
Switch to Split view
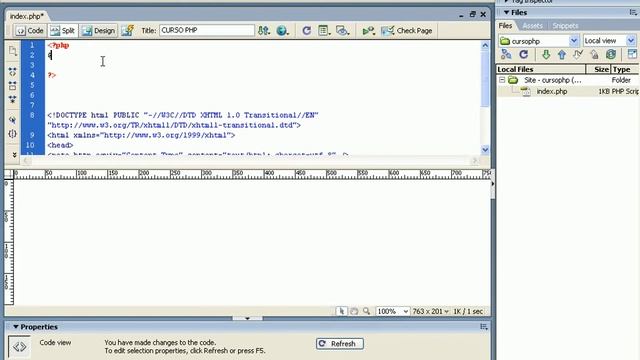coord(62,31)
